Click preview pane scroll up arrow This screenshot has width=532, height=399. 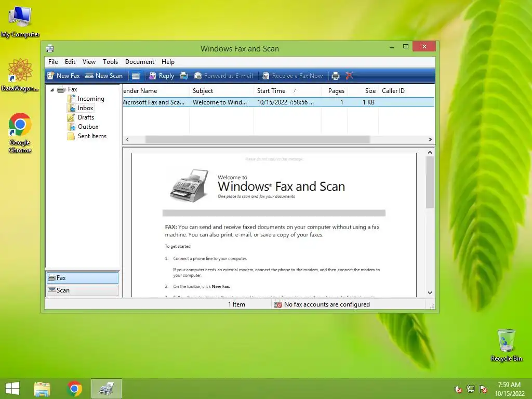[430, 152]
